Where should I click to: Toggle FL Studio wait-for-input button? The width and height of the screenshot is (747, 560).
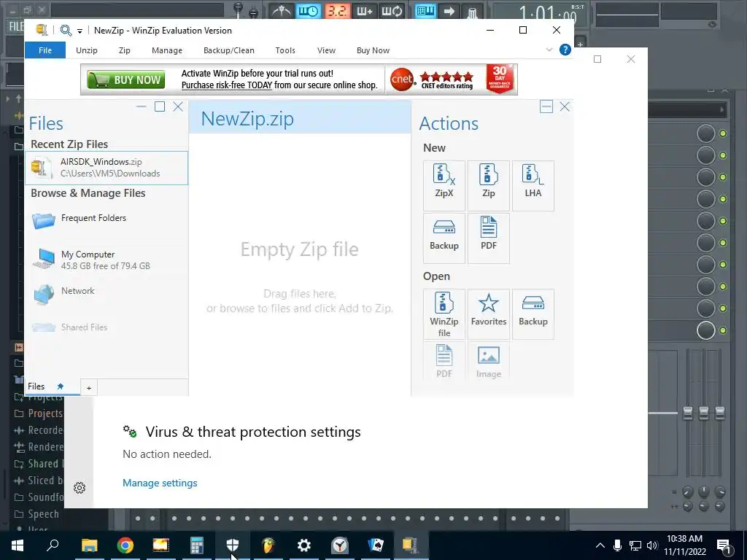click(309, 10)
